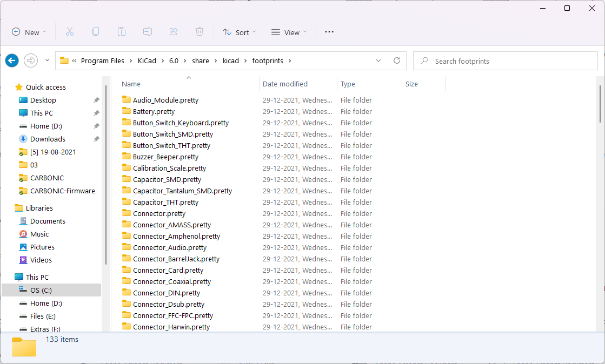
Task: Click the Cut scissors icon in toolbar
Action: pos(69,32)
